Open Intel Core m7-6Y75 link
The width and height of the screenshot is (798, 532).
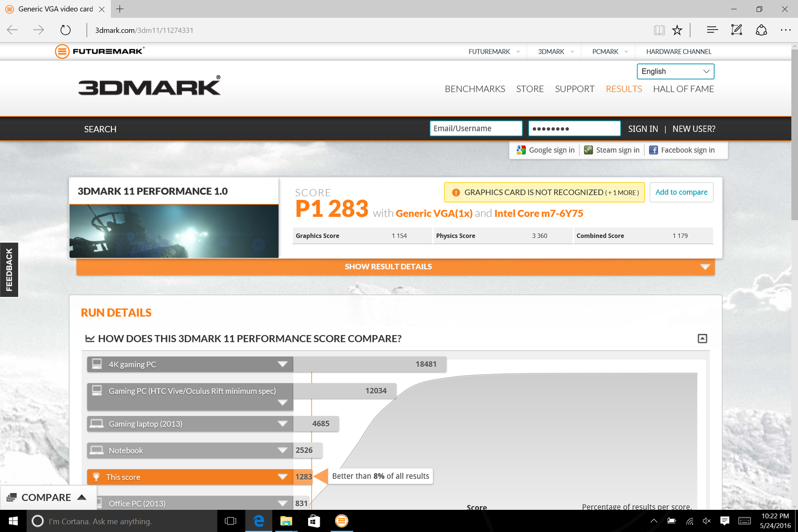tap(539, 213)
